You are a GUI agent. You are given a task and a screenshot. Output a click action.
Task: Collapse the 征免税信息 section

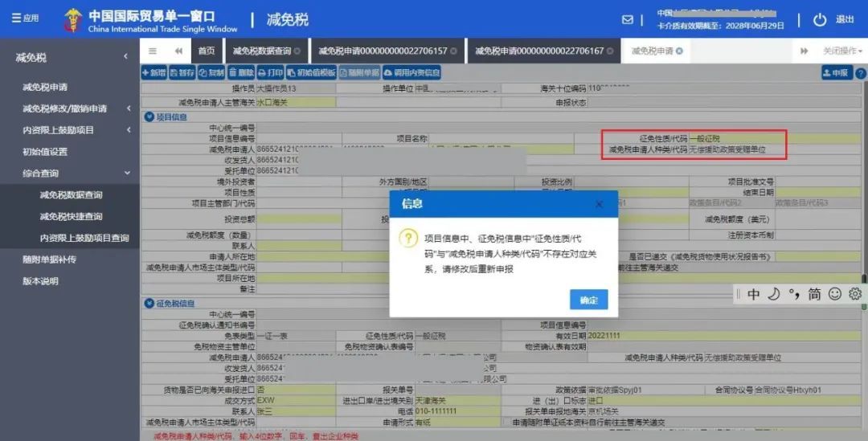pos(149,303)
